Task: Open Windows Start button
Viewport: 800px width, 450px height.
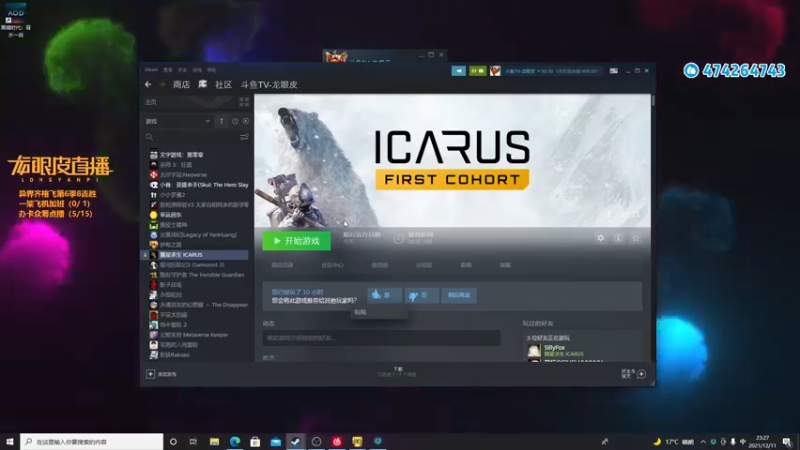Action: (10, 441)
